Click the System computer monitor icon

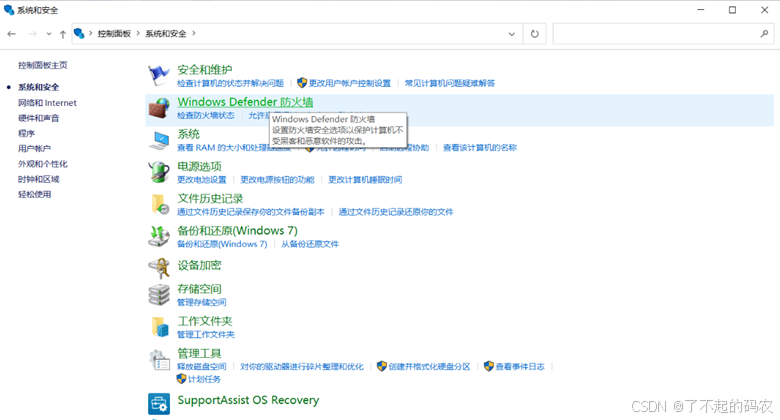pos(159,140)
